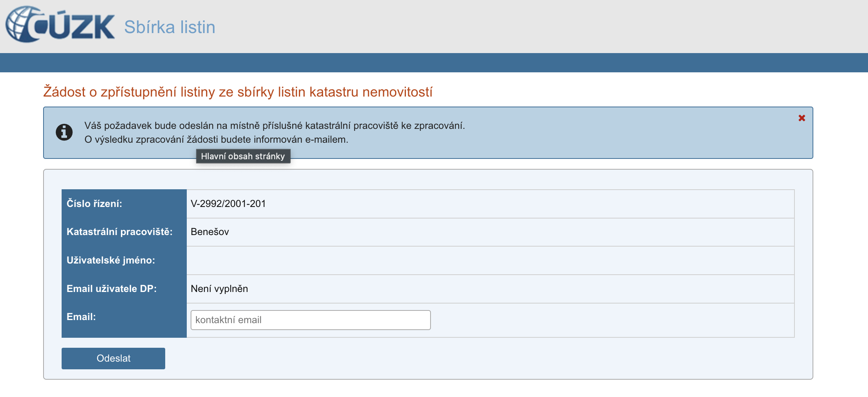868x397 pixels.
Task: Click the ČÚZK globe logo
Action: point(60,25)
